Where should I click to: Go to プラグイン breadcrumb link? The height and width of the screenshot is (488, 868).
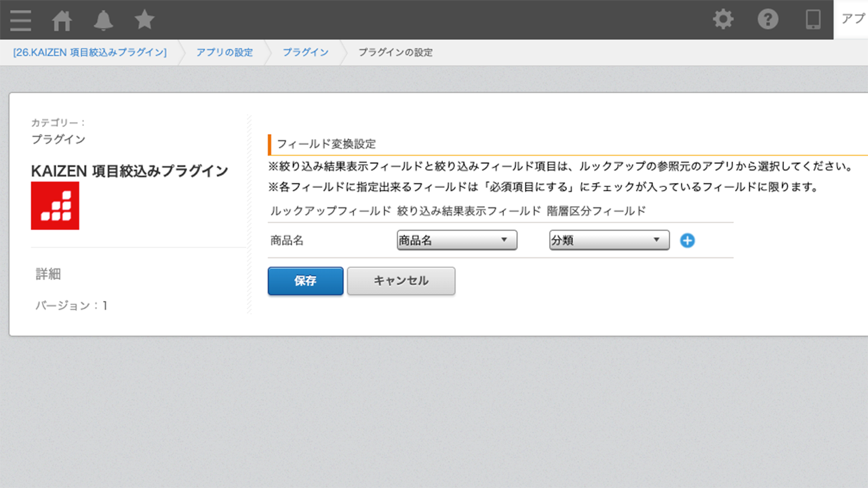pyautogui.click(x=306, y=52)
